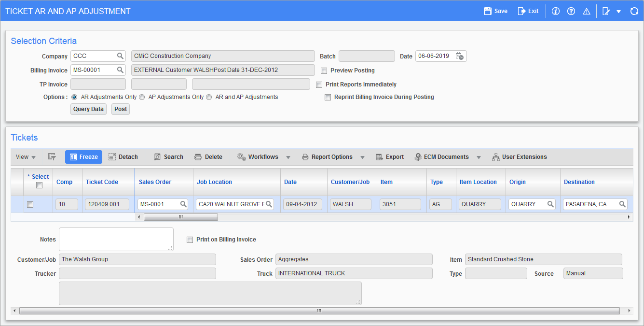644x326 pixels.
Task: Click the query-by-example filter icon
Action: point(52,157)
